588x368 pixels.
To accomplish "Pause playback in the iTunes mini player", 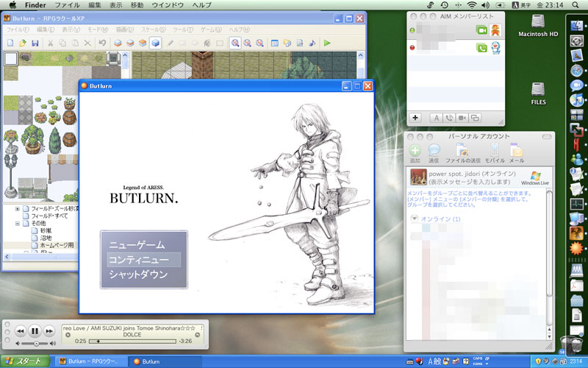I will [x=35, y=330].
